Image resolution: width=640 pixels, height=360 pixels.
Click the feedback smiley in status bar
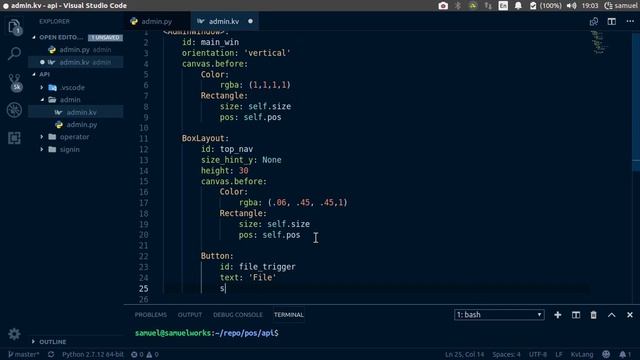606,354
